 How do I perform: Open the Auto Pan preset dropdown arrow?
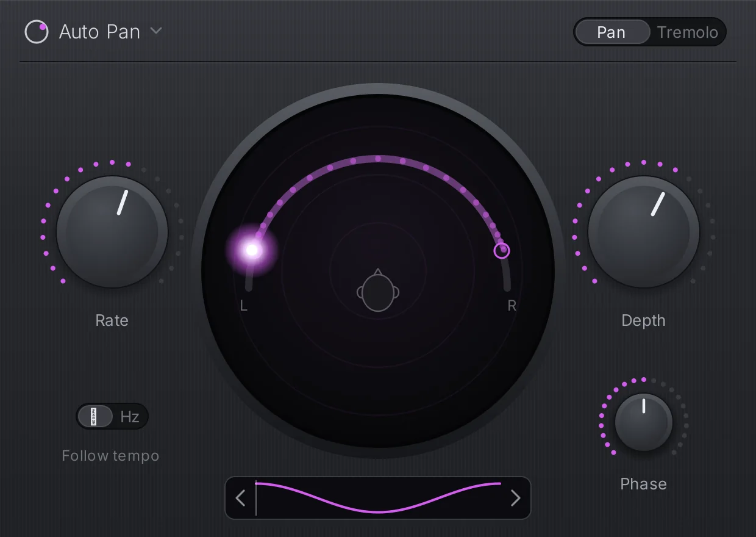[x=156, y=31]
